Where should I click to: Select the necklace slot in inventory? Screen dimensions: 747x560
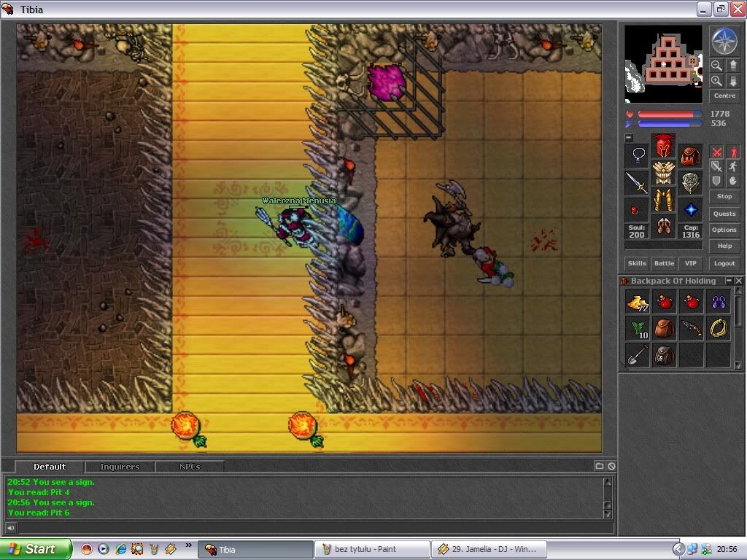click(x=637, y=156)
